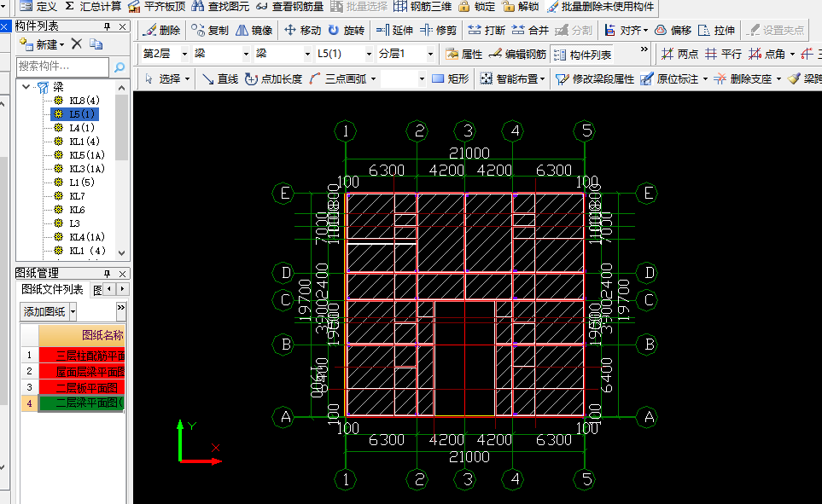Click the search magnifier icon
Image resolution: width=822 pixels, height=504 pixels.
click(x=119, y=67)
